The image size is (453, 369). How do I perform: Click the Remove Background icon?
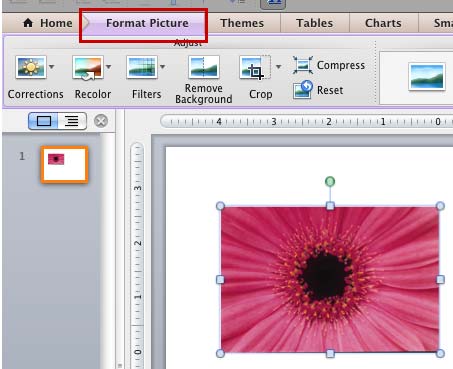pos(204,67)
